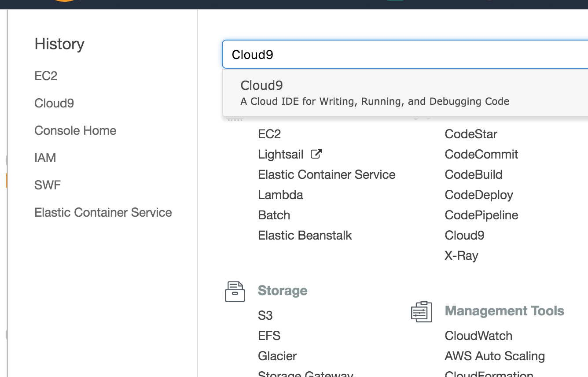Viewport: 588px width, 377px height.
Task: Open X-Ray under Developer Tools
Action: [x=461, y=255]
